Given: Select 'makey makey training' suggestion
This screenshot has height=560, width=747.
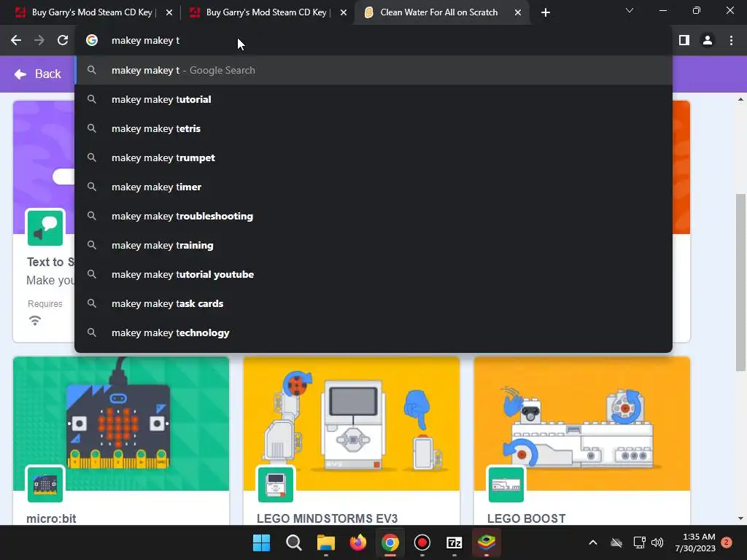Looking at the screenshot, I should pos(373,245).
